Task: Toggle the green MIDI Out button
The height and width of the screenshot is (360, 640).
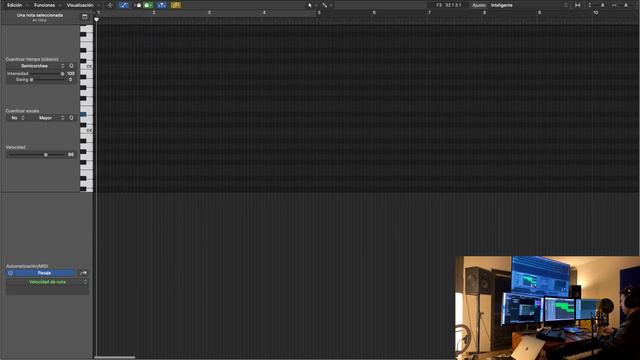Action: (x=148, y=5)
